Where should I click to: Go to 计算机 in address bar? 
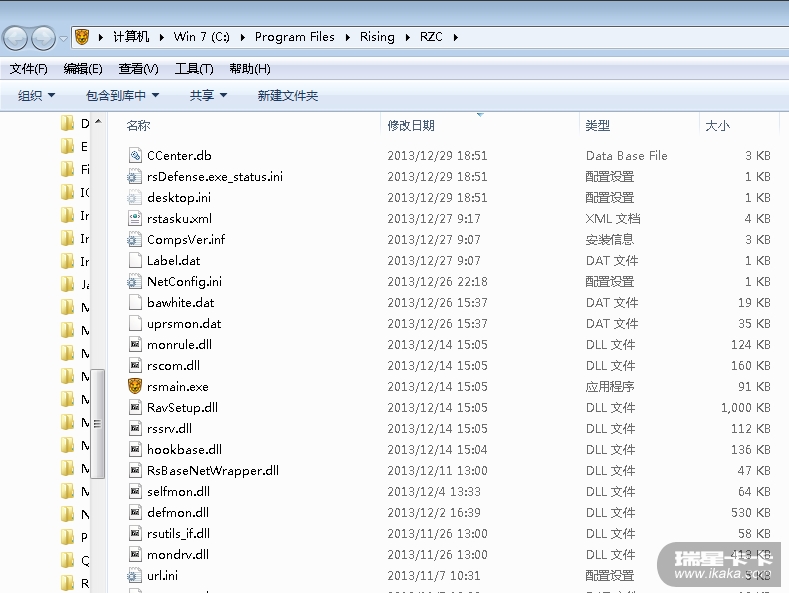pos(131,37)
